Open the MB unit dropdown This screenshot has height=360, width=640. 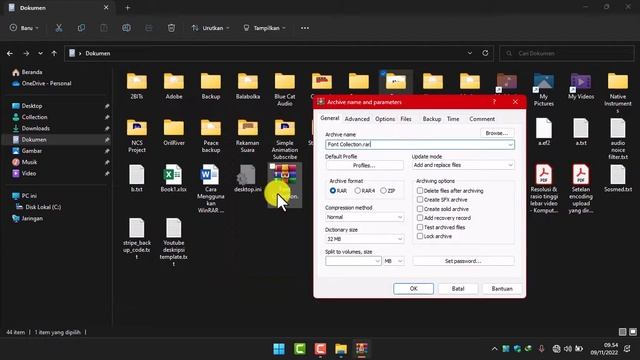pos(393,261)
